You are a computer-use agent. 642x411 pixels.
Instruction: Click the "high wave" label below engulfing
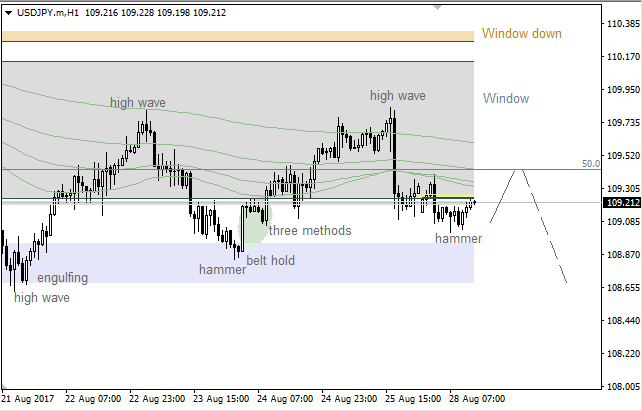coord(42,297)
